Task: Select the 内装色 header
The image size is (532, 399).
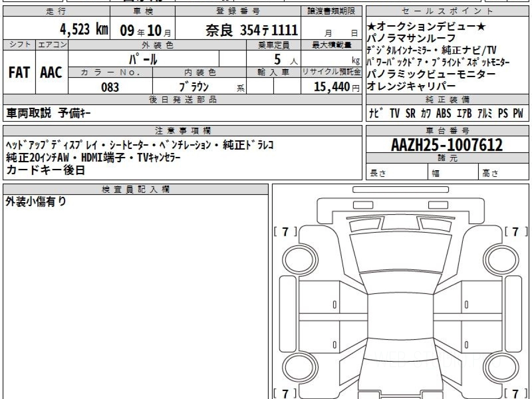Action: (200, 72)
